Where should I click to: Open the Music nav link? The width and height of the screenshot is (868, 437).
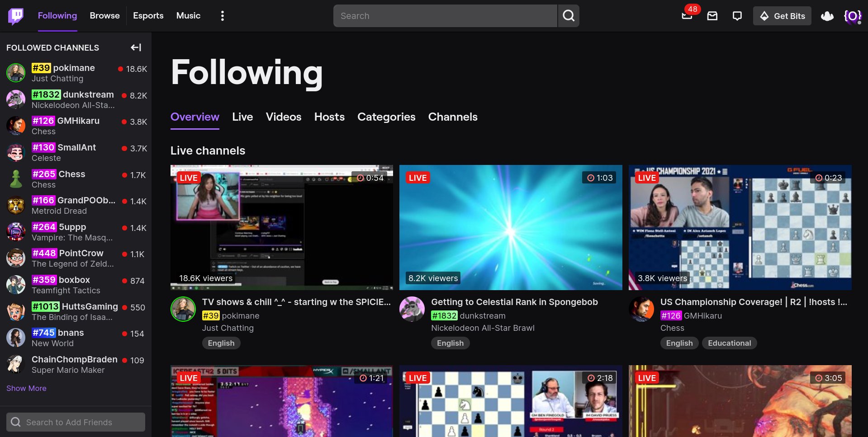pos(188,16)
